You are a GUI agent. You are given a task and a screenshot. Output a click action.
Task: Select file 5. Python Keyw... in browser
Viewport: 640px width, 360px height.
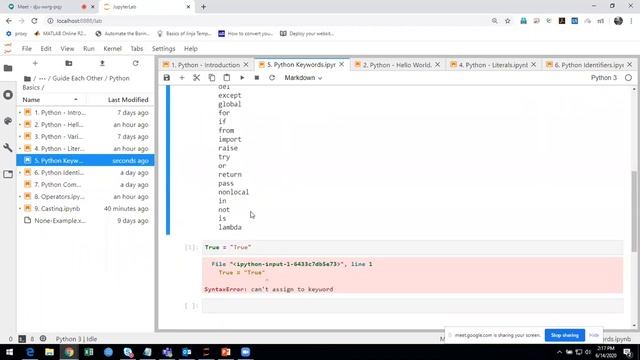coord(85,160)
